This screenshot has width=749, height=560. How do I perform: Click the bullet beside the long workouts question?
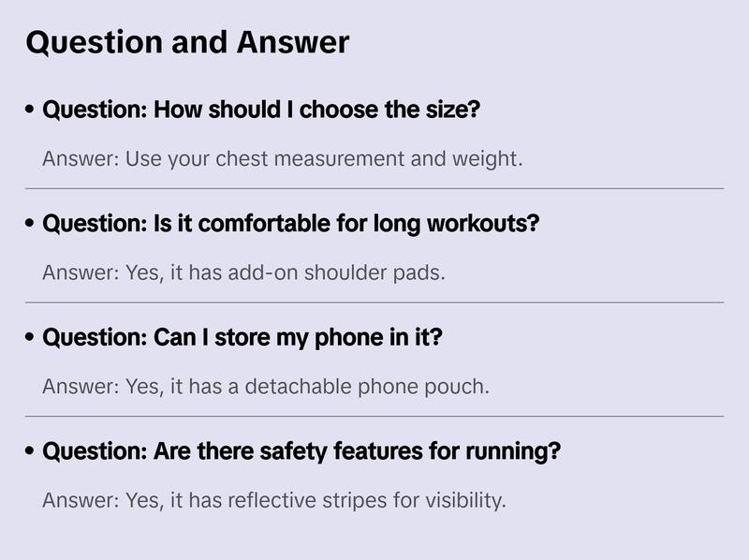(x=31, y=225)
